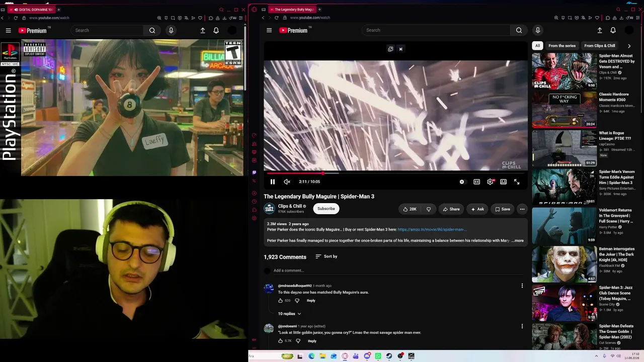
Task: Dislike the Bully Maguire video
Action: (x=429, y=209)
